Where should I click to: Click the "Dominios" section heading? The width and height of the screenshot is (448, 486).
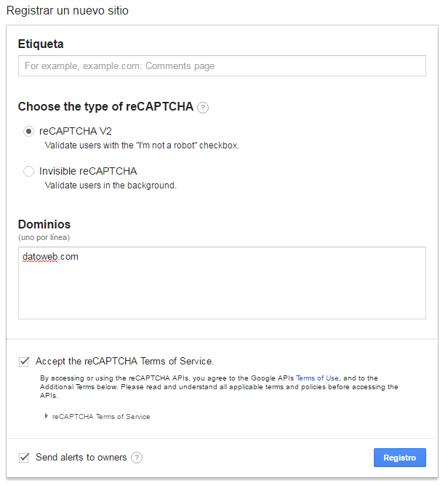44,224
